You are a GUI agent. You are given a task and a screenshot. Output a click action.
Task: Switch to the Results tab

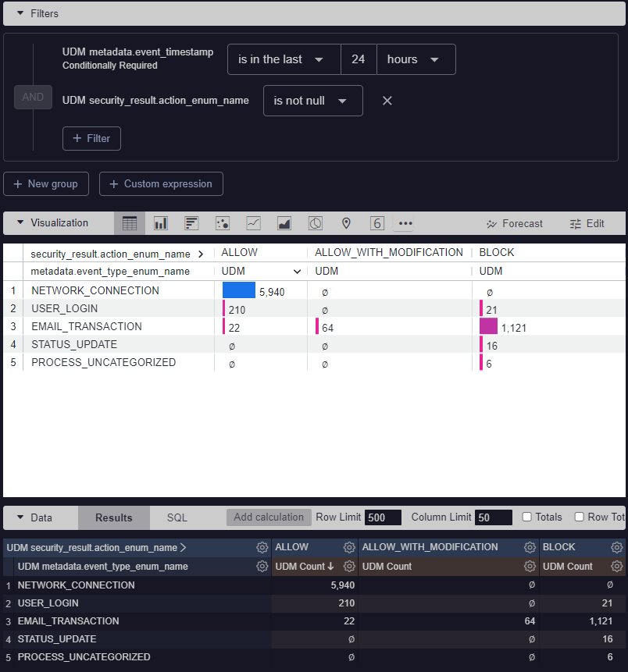tap(114, 517)
